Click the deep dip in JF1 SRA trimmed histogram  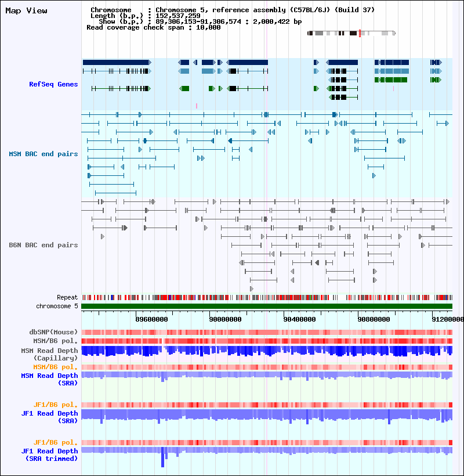tap(162, 457)
